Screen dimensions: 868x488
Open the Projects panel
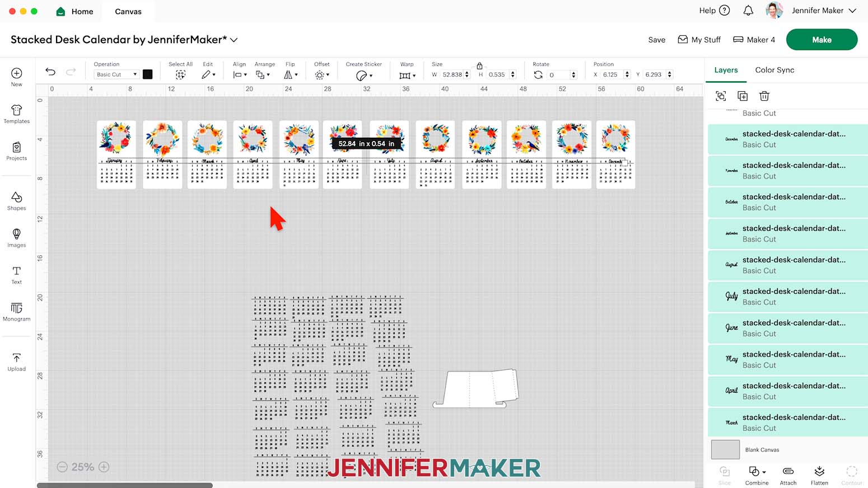(x=17, y=151)
